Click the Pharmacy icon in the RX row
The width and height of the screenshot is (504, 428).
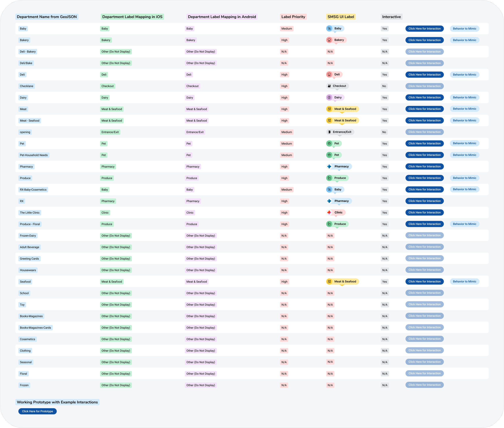(x=329, y=201)
